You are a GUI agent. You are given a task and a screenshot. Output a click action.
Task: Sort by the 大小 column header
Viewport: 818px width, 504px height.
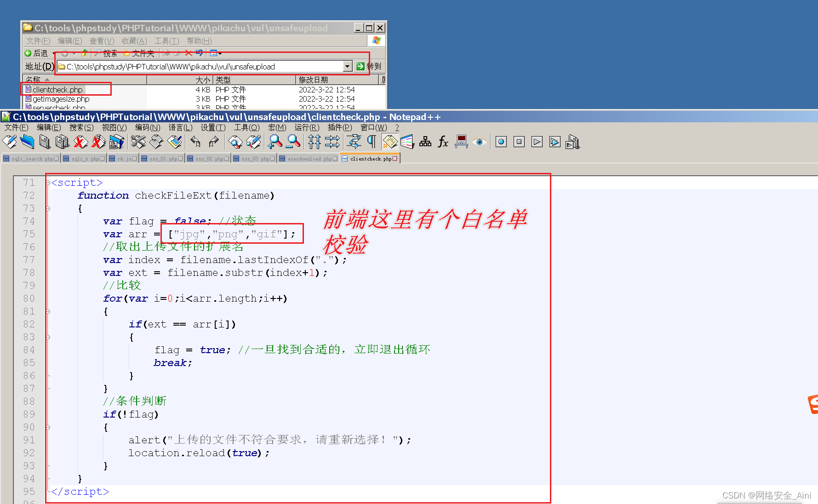179,80
